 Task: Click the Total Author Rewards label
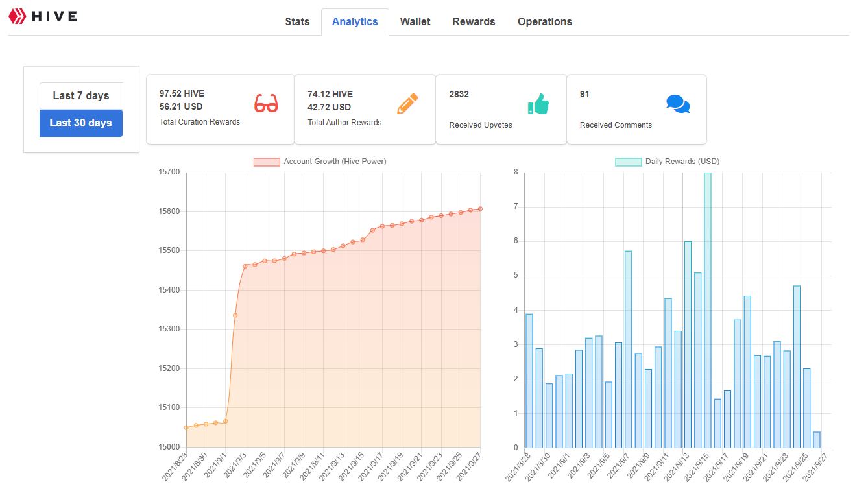point(344,123)
